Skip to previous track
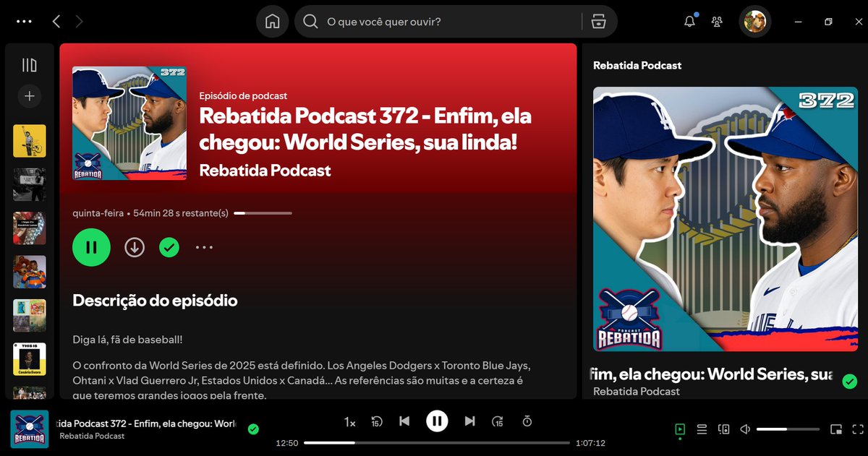This screenshot has height=456, width=868. pyautogui.click(x=404, y=421)
